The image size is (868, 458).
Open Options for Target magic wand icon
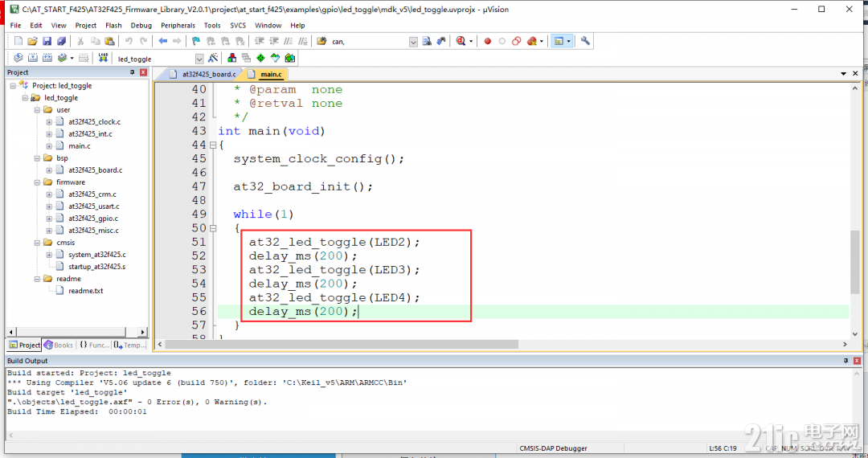(x=213, y=58)
